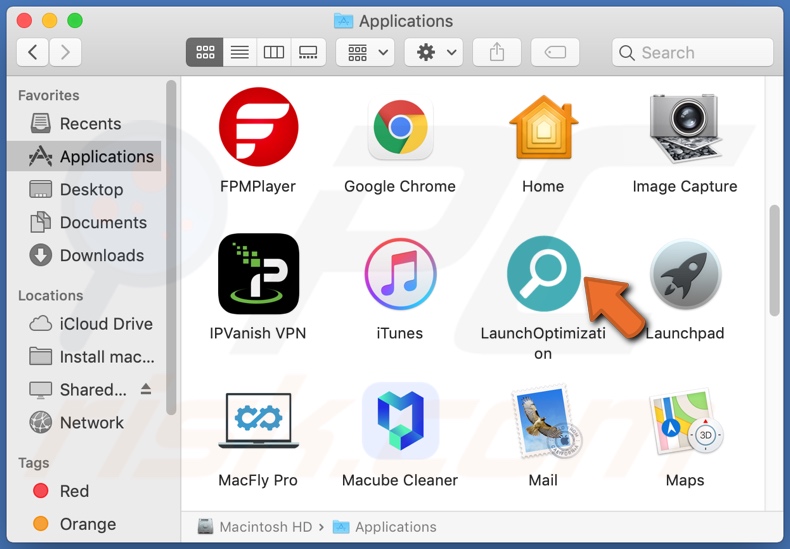Screen dimensions: 790x549
Task: Select the IPVanish VPN app icon
Action: 258,274
